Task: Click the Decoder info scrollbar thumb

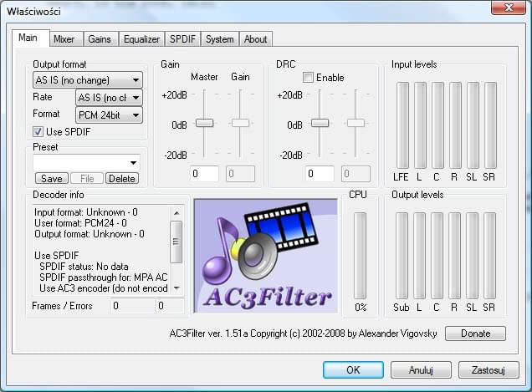Action: (176, 242)
